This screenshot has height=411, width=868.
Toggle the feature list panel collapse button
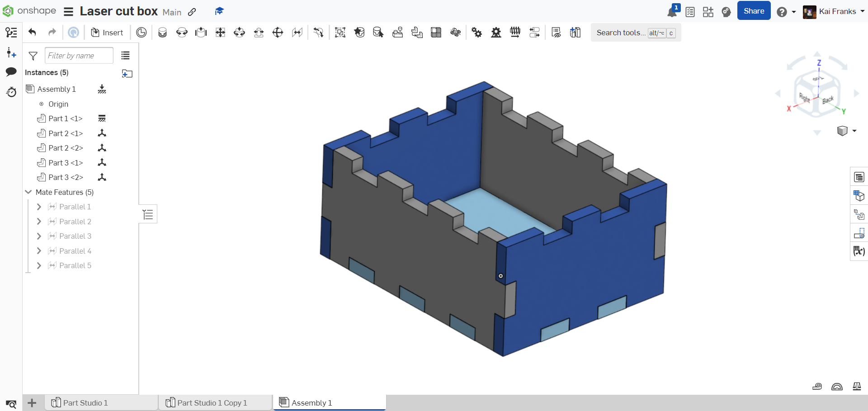(148, 214)
